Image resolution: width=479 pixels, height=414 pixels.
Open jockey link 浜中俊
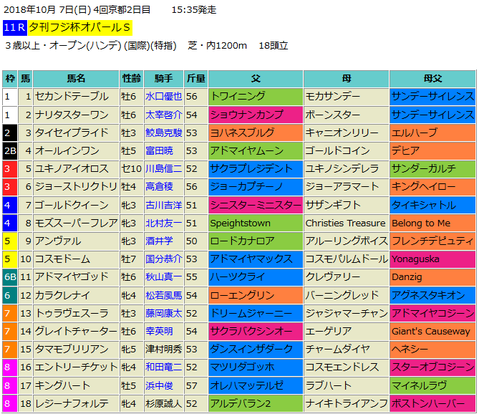pyautogui.click(x=159, y=385)
